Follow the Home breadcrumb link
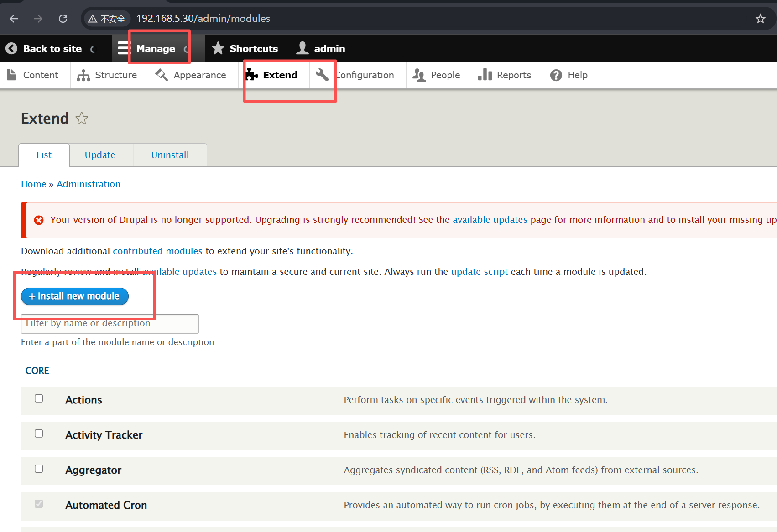This screenshot has width=777, height=532. coord(34,184)
